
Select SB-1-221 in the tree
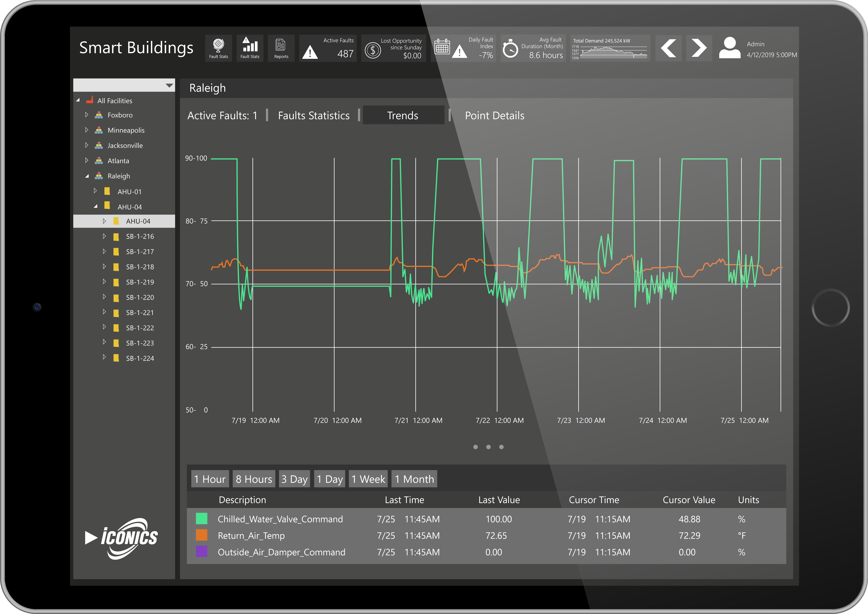coord(140,313)
